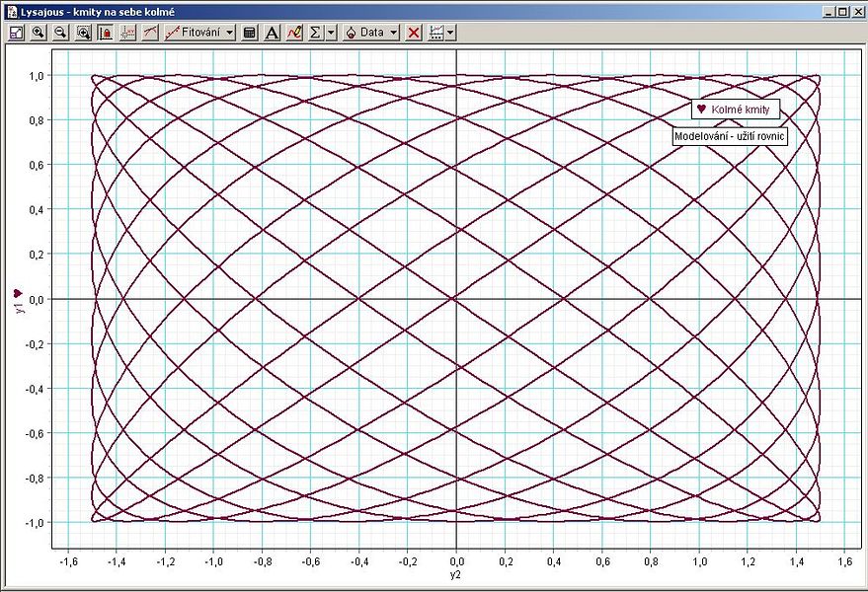Click the graph settings chart icon

tap(436, 33)
